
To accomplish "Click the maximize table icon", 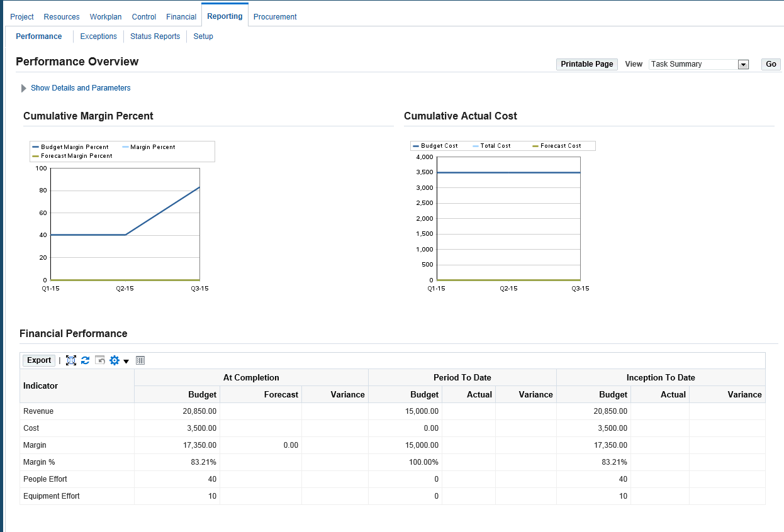I will point(71,360).
